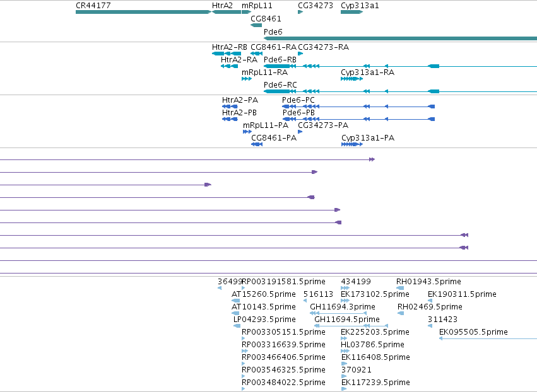Select the HtrA2 gene label
Viewport: 537px width, 392px height.
(x=222, y=6)
